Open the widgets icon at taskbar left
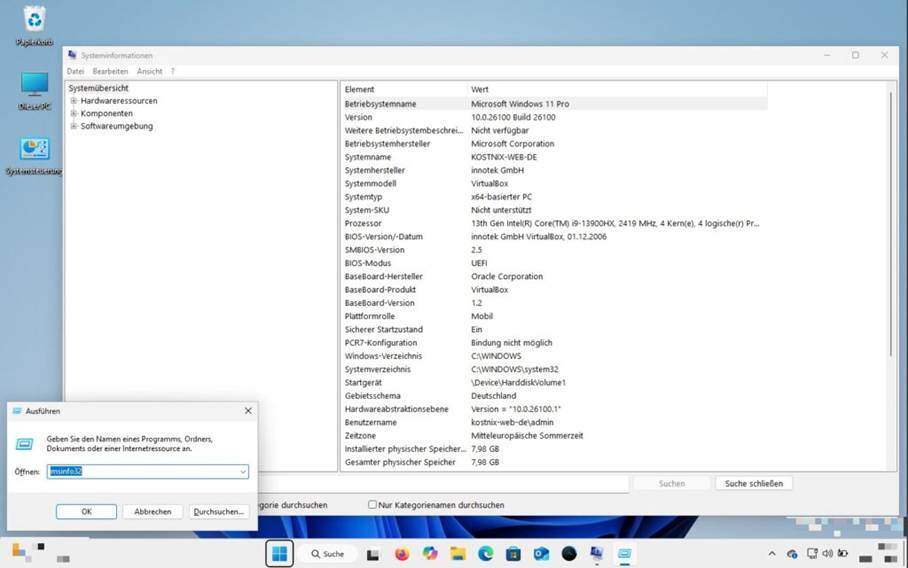 pyautogui.click(x=20, y=552)
